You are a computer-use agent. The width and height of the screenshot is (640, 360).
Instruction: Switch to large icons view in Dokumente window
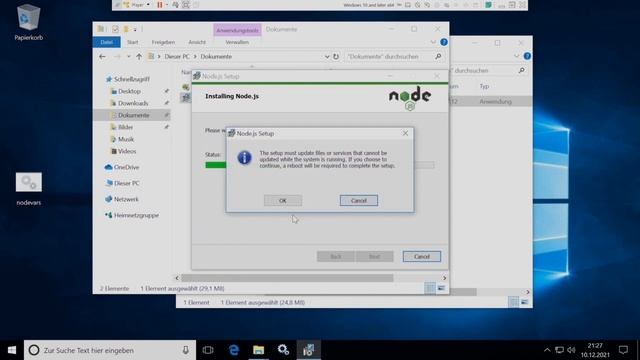pos(441,288)
